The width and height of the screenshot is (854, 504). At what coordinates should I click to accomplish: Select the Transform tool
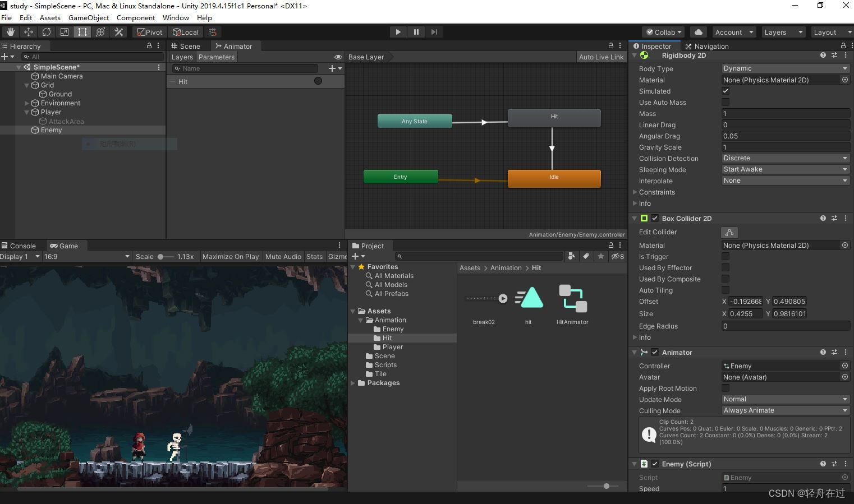click(x=100, y=32)
